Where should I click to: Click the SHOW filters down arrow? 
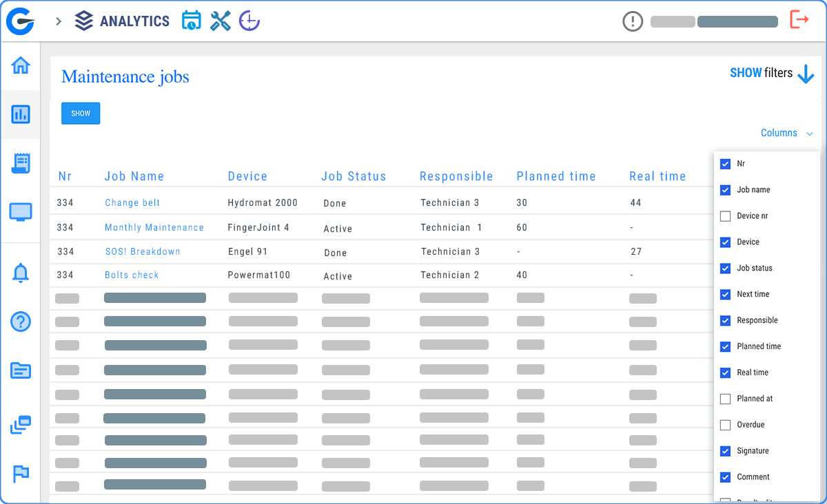point(806,74)
